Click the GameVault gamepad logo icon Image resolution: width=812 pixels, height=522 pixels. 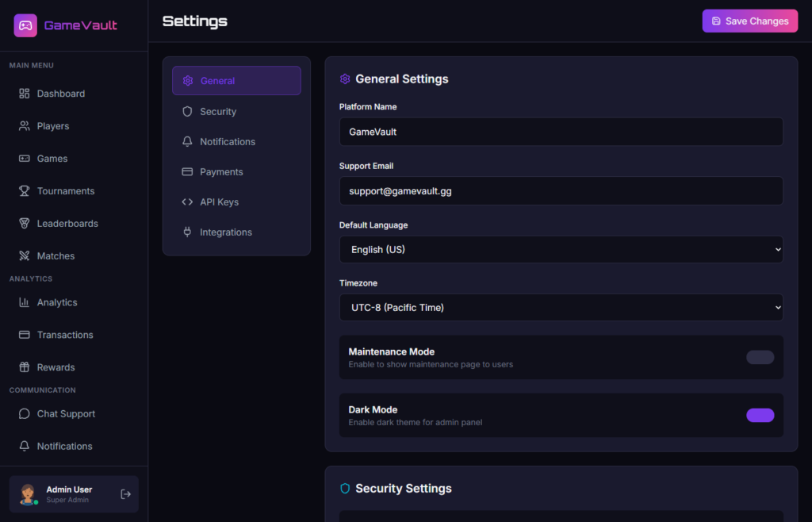(x=25, y=25)
